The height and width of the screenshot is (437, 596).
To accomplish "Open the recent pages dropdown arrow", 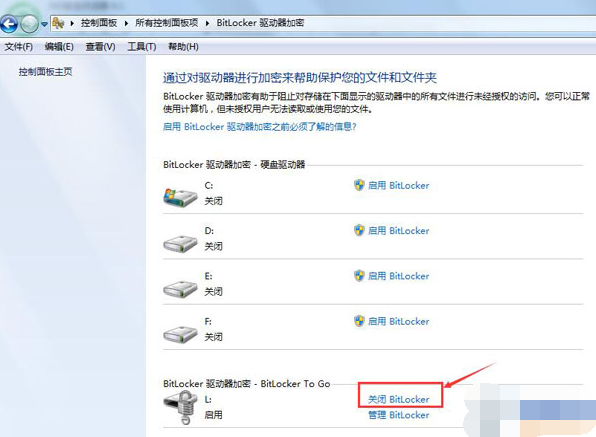I will click(x=44, y=24).
